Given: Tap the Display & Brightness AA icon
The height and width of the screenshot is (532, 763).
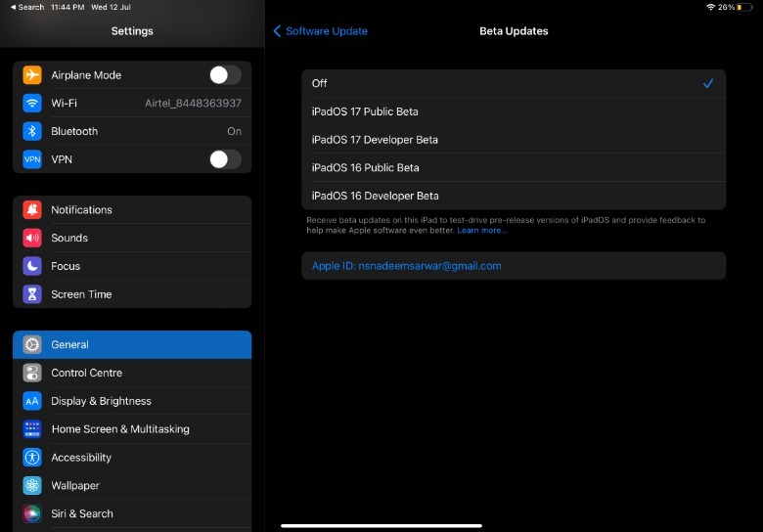Looking at the screenshot, I should 32,401.
